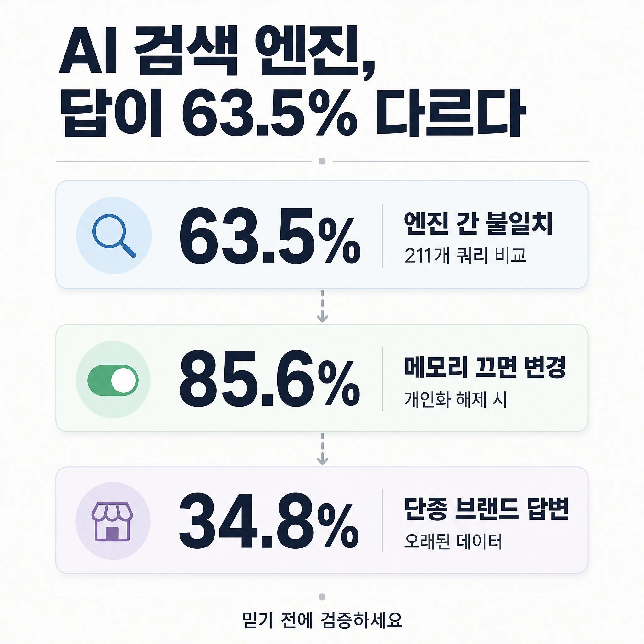This screenshot has width=644, height=644.
Task: Click the '211개 쿼리 비교' subtitle
Action: (x=465, y=256)
